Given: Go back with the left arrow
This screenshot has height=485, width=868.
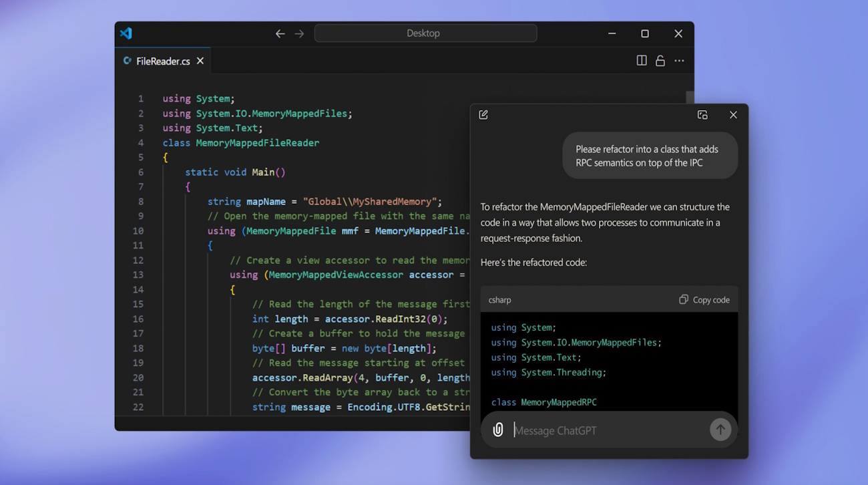Looking at the screenshot, I should pyautogui.click(x=280, y=33).
